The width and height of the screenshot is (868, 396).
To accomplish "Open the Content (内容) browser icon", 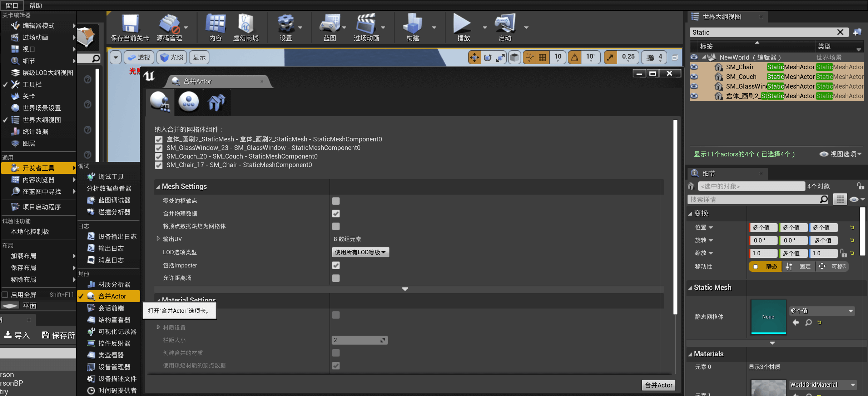I will point(215,27).
